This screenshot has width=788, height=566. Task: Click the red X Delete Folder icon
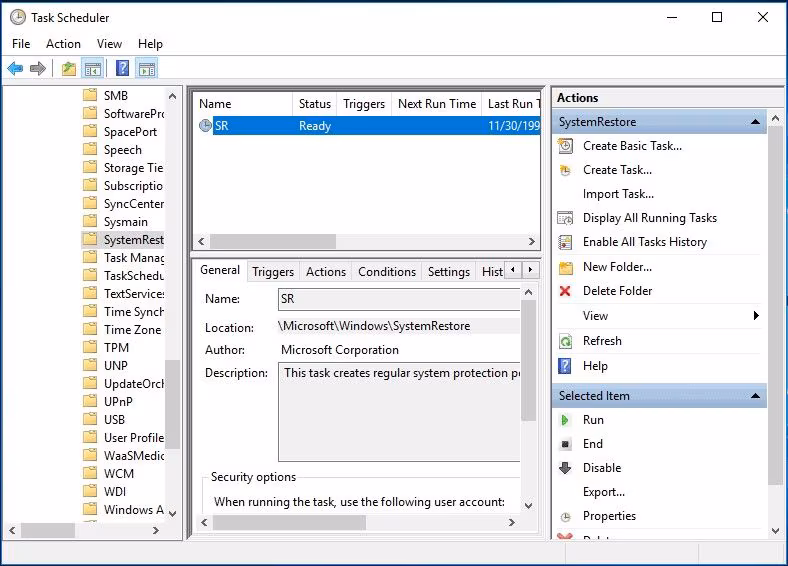point(565,291)
